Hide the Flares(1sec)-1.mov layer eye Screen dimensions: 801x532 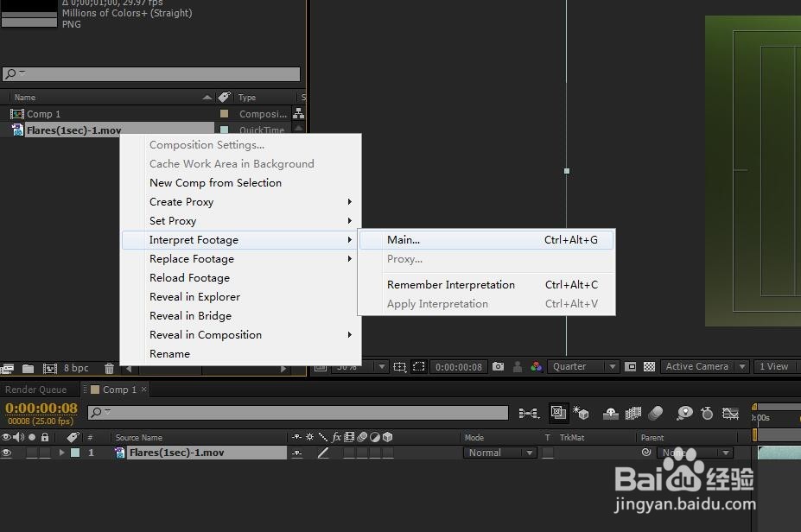pyautogui.click(x=6, y=453)
